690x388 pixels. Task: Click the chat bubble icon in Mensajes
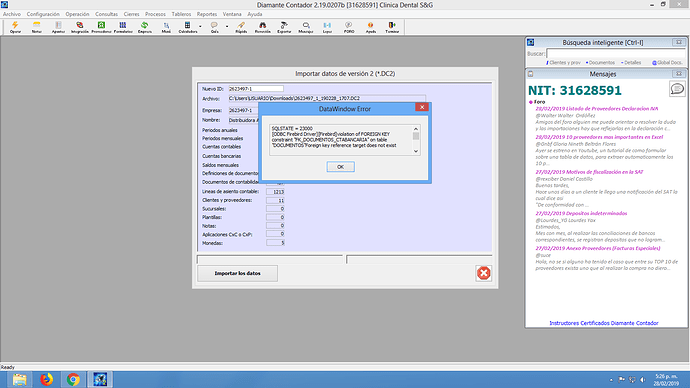click(x=677, y=89)
